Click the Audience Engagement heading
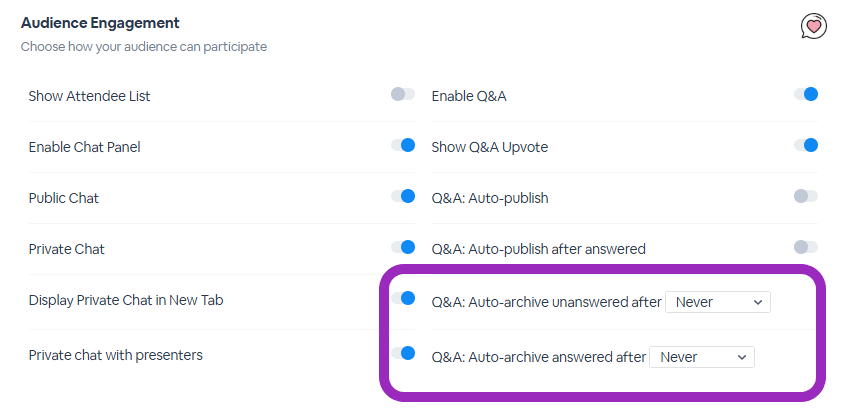The image size is (850, 418). (100, 23)
